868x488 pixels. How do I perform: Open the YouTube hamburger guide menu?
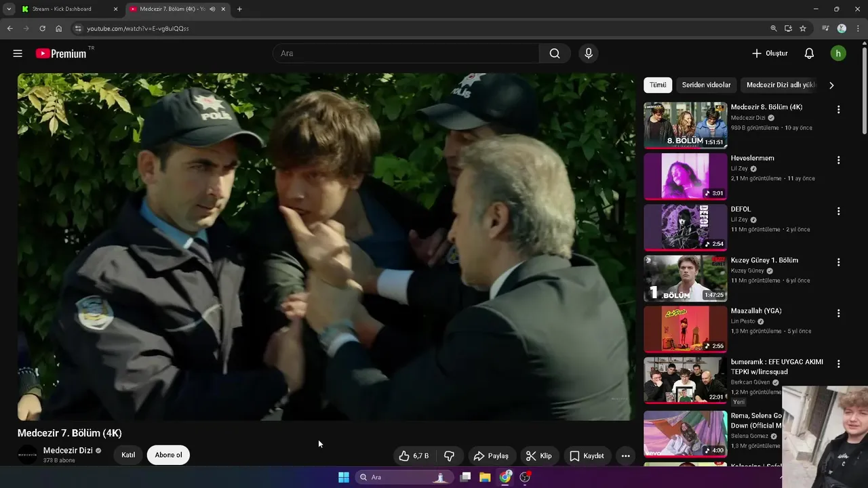(18, 54)
